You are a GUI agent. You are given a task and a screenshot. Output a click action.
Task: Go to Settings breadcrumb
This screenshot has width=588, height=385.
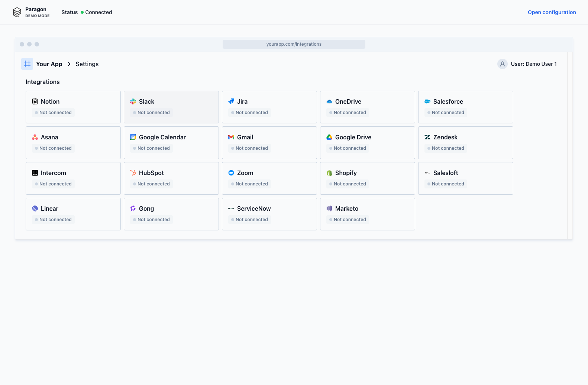tap(87, 64)
